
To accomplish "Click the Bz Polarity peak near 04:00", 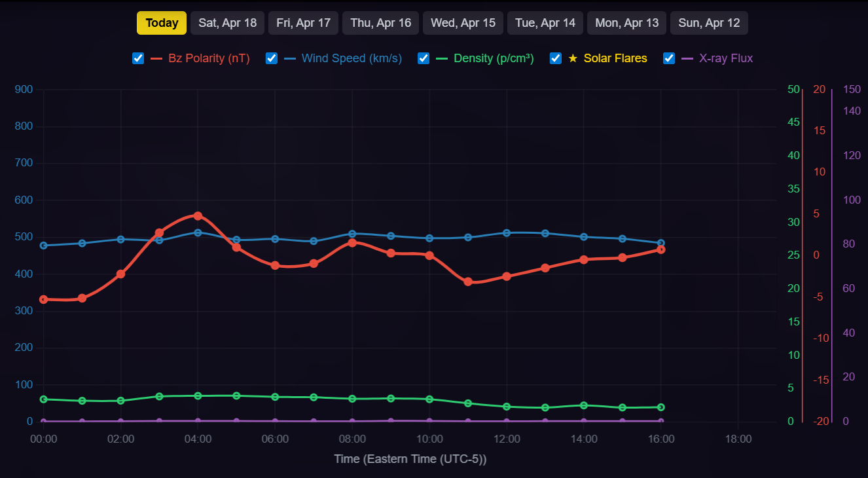I will click(198, 215).
